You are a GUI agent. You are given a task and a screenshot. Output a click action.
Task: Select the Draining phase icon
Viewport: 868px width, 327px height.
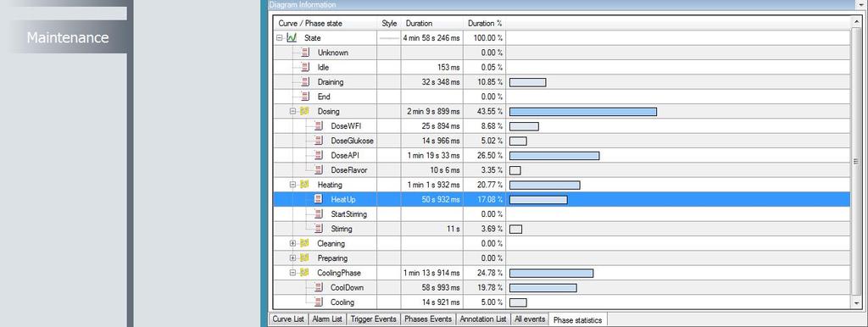[304, 82]
